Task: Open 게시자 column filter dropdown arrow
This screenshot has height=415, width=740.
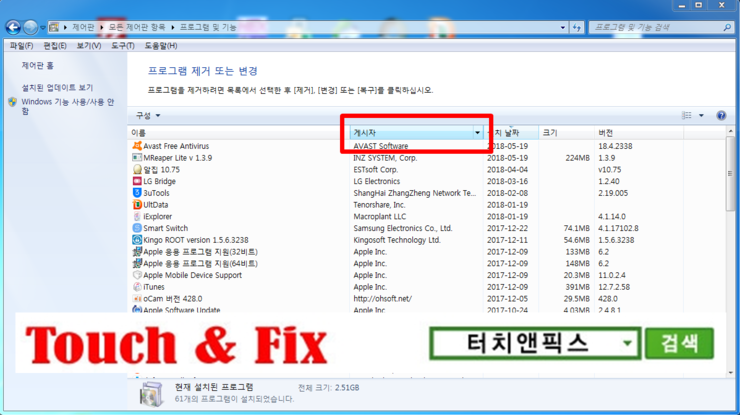Action: tap(477, 133)
